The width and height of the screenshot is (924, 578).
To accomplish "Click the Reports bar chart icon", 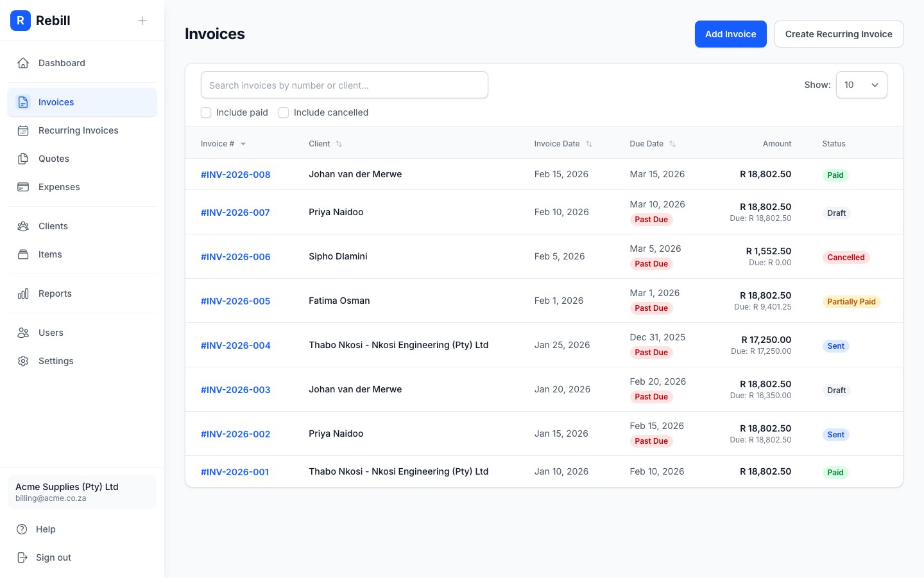I will (23, 293).
